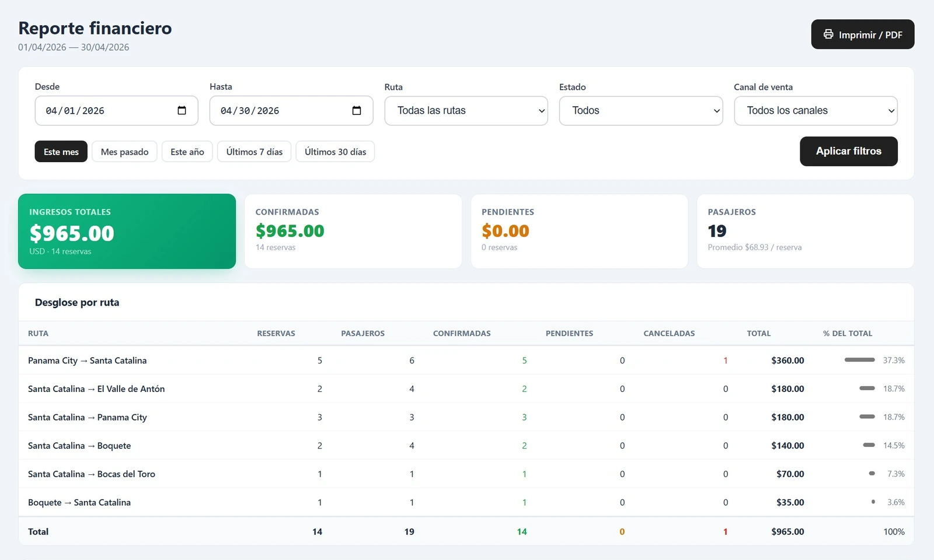934x560 pixels.
Task: Click the 37.3% progress bar
Action: pyautogui.click(x=859, y=360)
